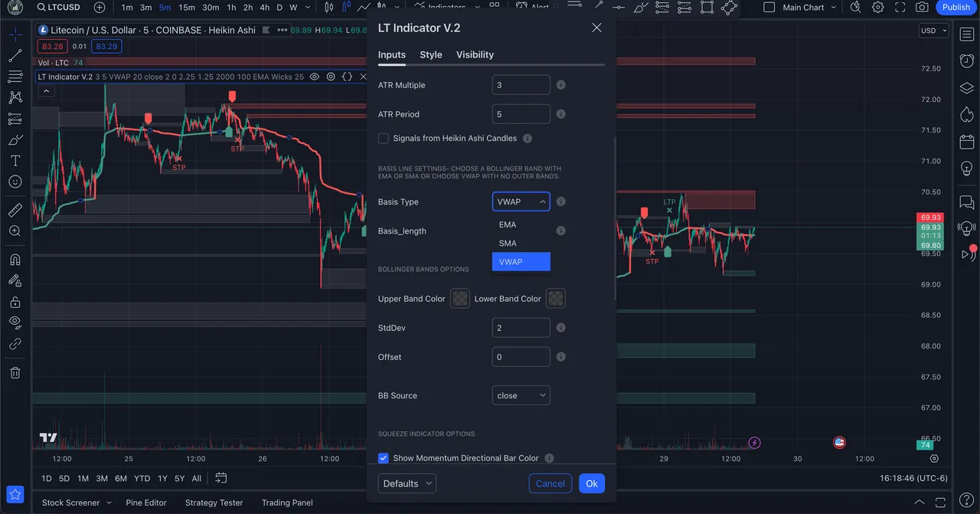Expand the Stock Screener chevron

(109, 503)
